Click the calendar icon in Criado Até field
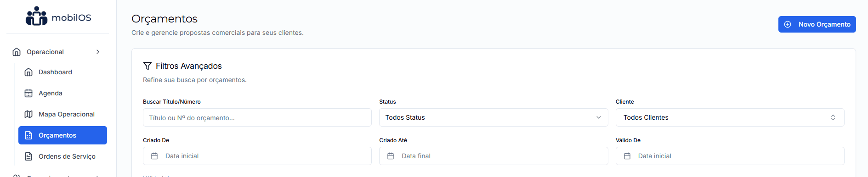 tap(391, 156)
